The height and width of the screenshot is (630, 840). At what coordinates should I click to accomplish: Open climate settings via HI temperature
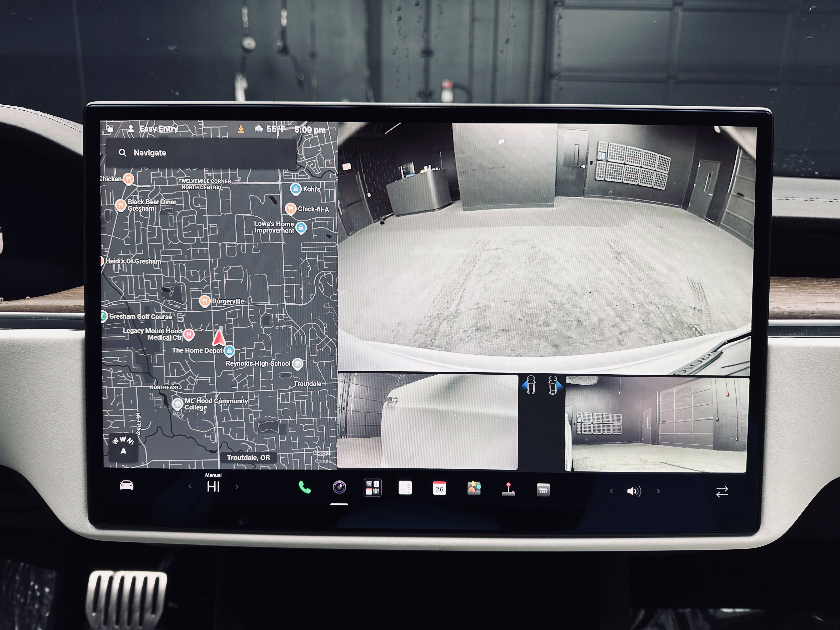[213, 486]
